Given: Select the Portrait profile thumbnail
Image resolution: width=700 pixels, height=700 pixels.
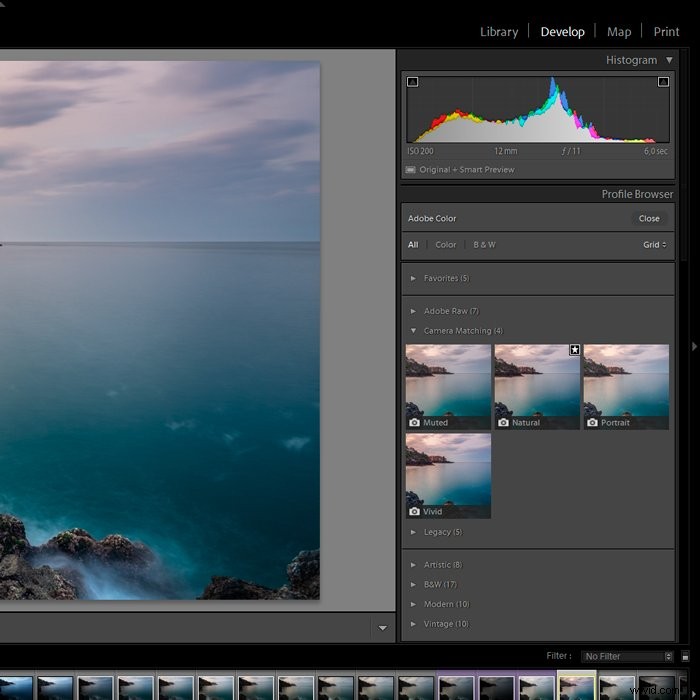Looking at the screenshot, I should tap(626, 387).
